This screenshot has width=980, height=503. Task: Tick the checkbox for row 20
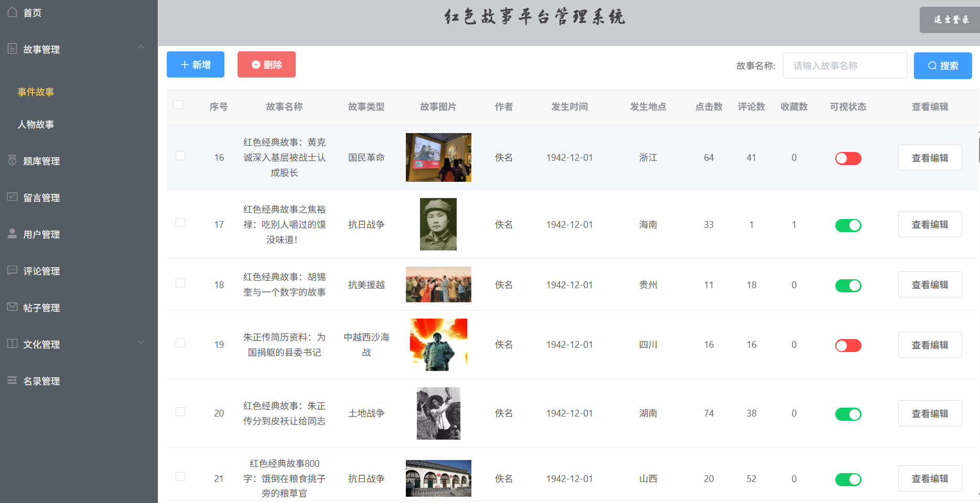[180, 412]
